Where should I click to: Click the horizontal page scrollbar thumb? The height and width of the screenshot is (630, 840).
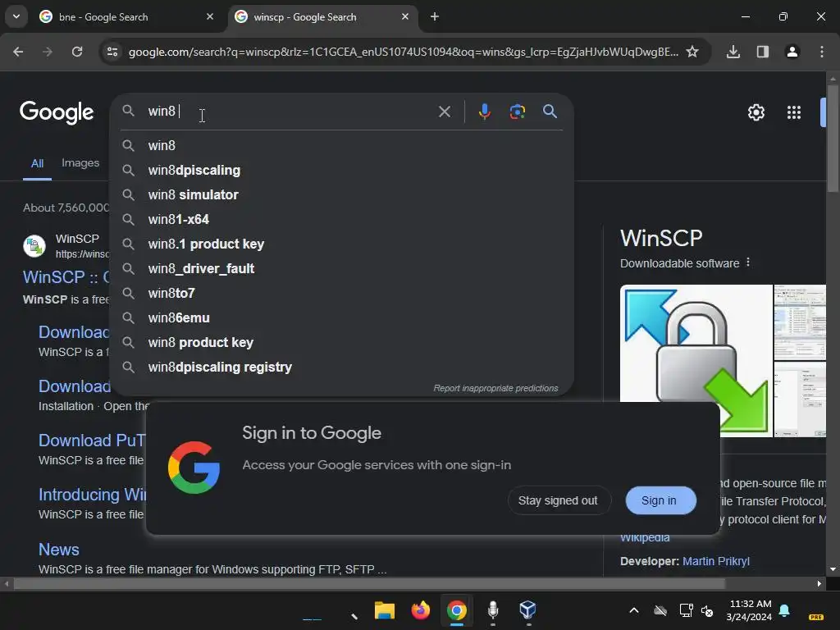point(370,583)
